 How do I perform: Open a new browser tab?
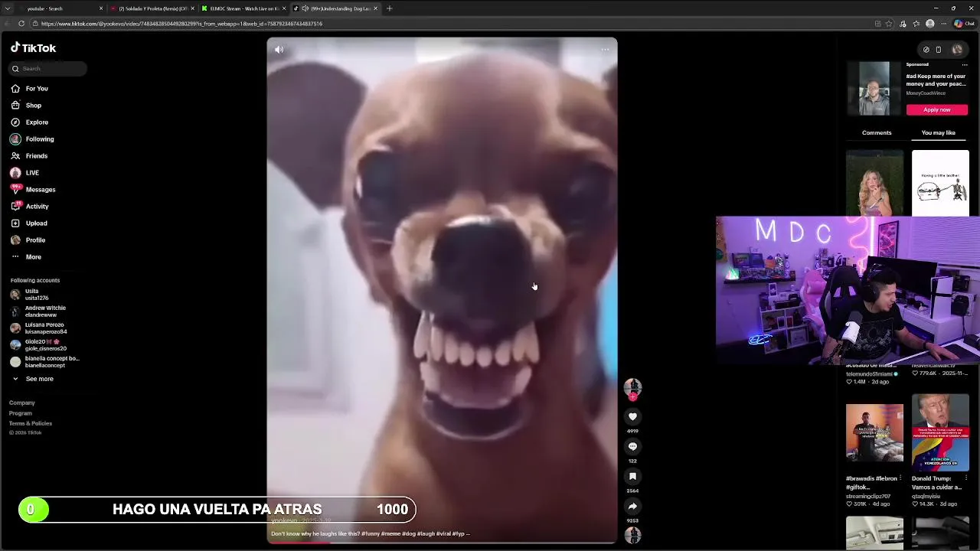click(x=389, y=8)
